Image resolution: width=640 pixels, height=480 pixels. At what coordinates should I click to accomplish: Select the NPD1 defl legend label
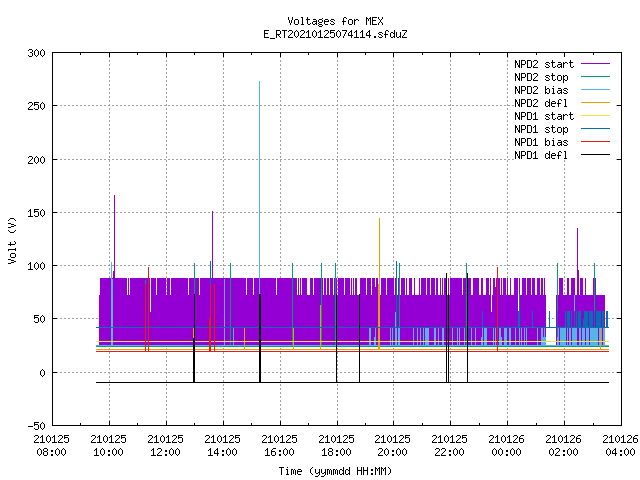[541, 155]
